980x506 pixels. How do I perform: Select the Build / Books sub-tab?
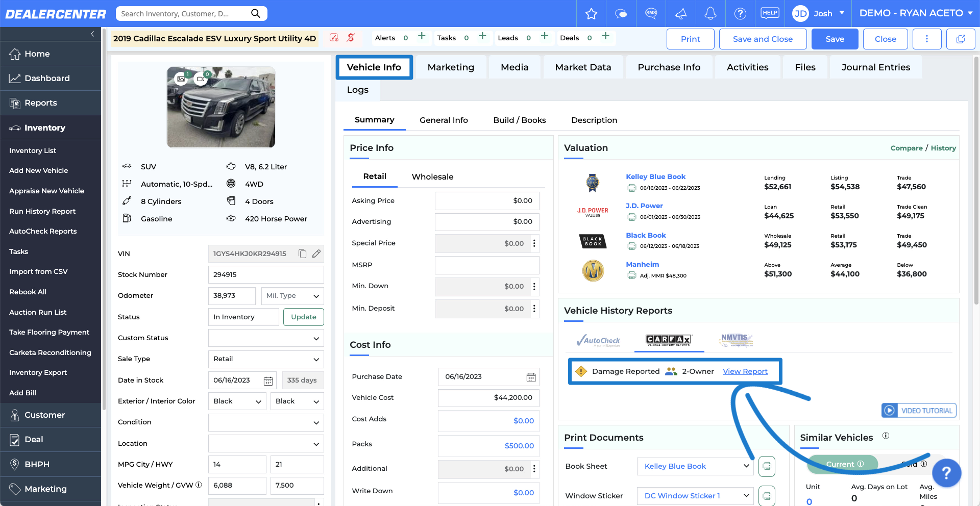click(x=520, y=120)
